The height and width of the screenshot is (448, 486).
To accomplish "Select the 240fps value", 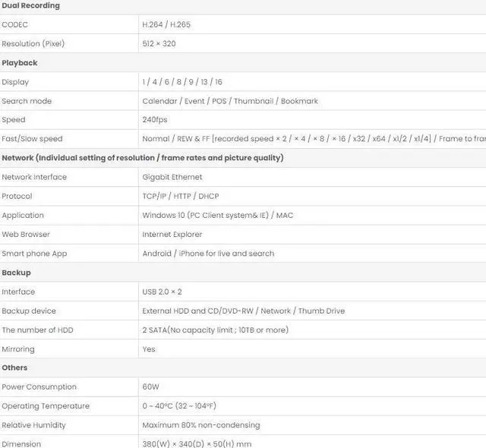I will (x=155, y=120).
